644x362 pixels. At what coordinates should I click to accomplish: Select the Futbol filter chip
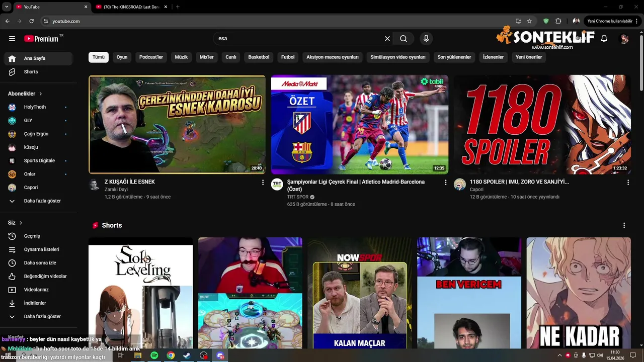(288, 57)
